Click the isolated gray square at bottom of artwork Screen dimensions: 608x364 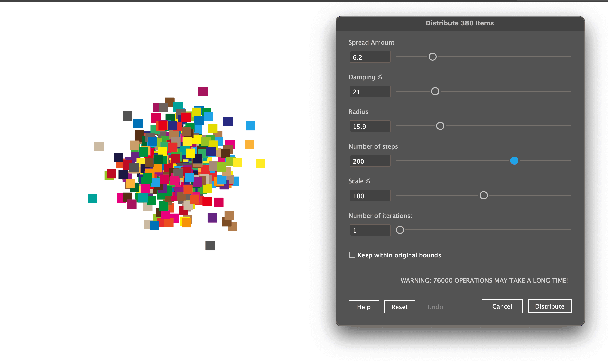coord(210,246)
